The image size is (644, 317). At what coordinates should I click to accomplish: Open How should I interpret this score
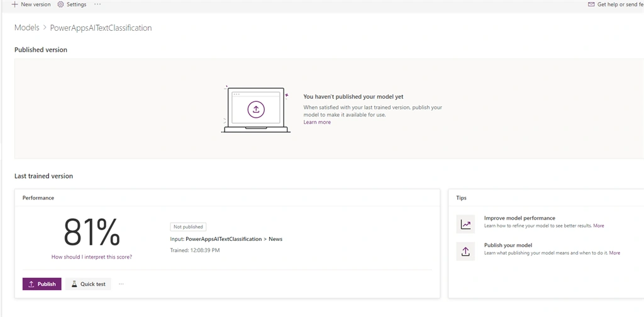point(92,257)
